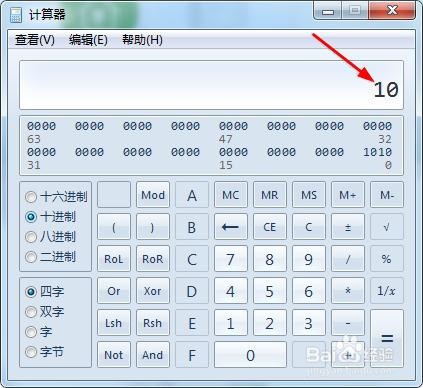423x388 pixels.
Task: Click the MC memory clear button
Action: [231, 195]
